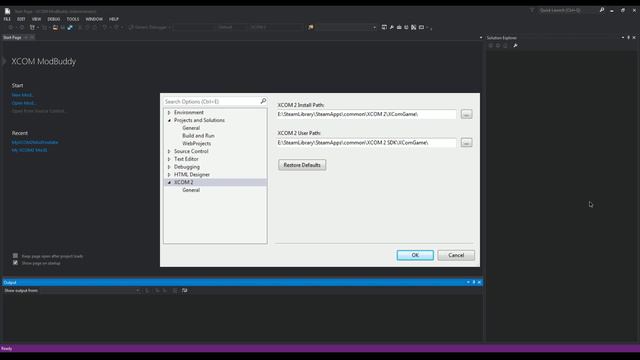This screenshot has height=360, width=640.
Task: Open the HELP menu
Action: [113, 19]
